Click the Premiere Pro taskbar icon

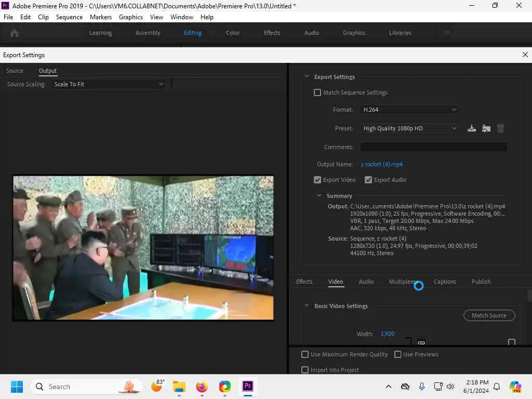click(x=248, y=386)
